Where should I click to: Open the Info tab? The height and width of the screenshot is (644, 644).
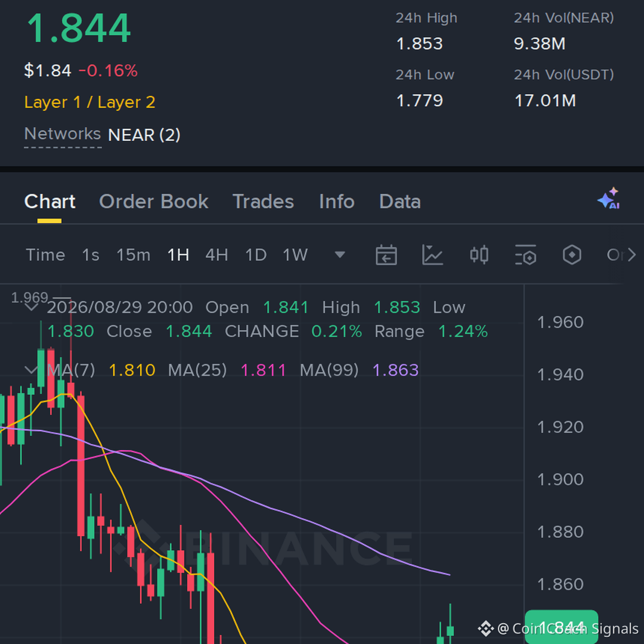coord(337,202)
